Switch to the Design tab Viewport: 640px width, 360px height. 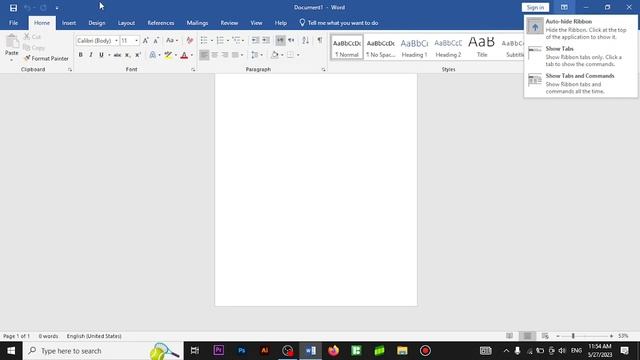[x=97, y=23]
